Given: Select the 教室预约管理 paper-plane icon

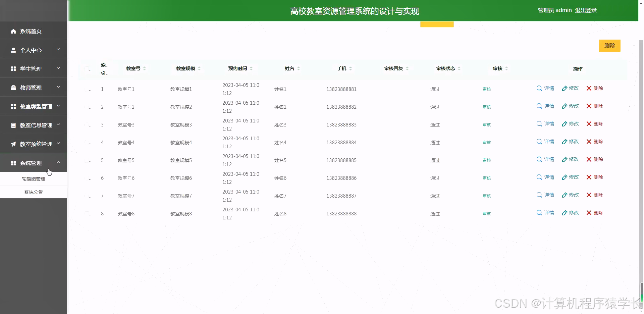Looking at the screenshot, I should 13,144.
